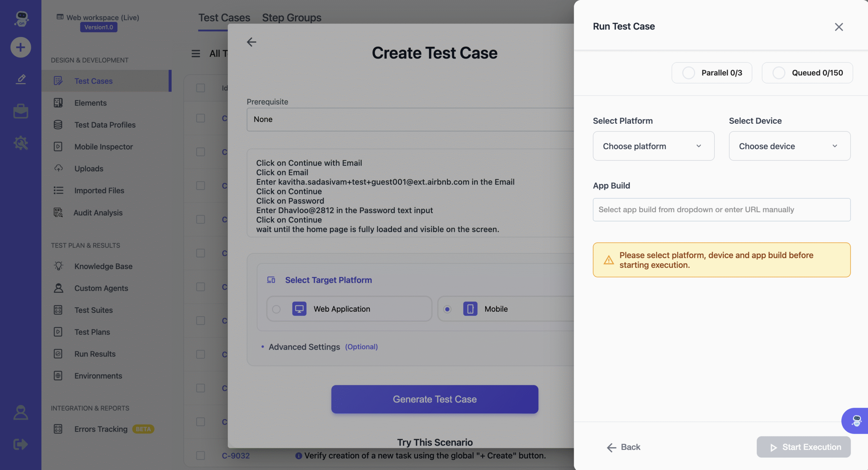The width and height of the screenshot is (868, 470).
Task: Click Back in Run Test Case panel
Action: 624,447
